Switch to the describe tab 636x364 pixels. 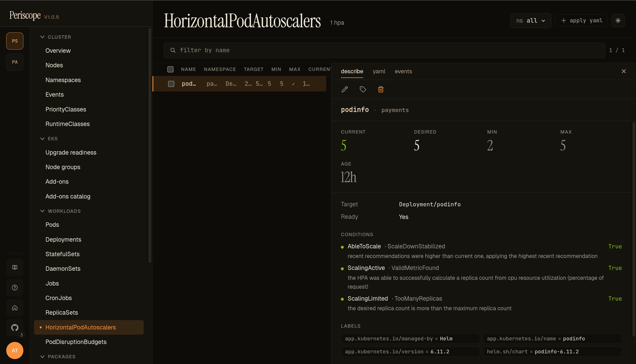point(352,71)
